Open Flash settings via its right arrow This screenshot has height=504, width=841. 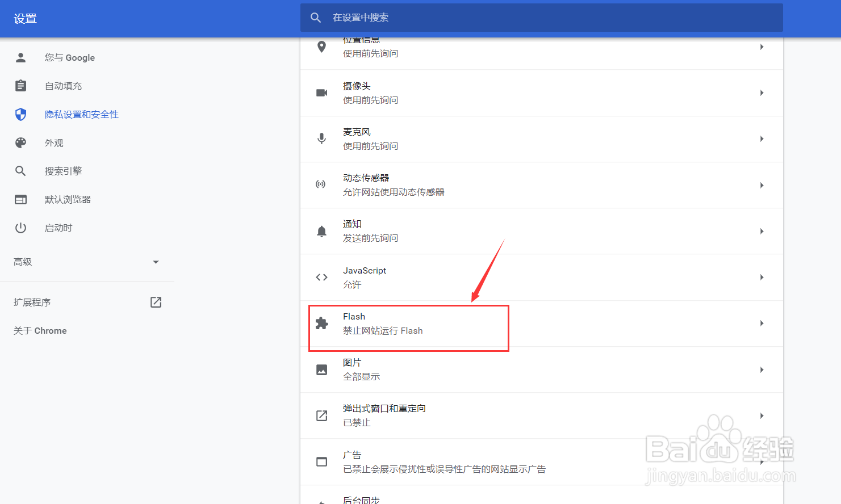[761, 323]
